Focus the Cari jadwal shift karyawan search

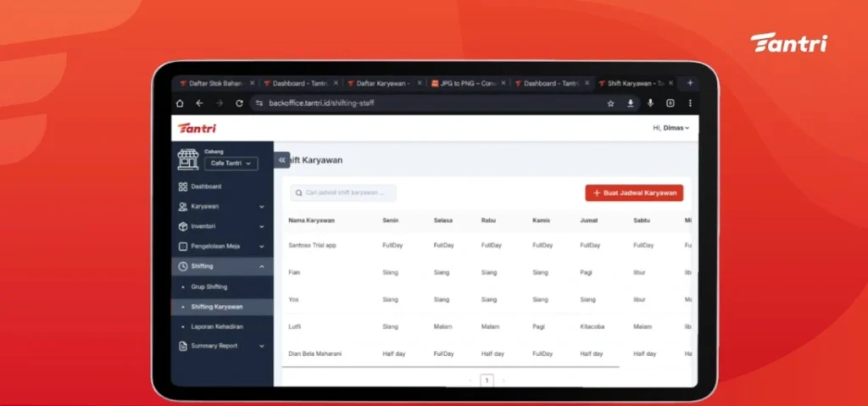tap(343, 192)
